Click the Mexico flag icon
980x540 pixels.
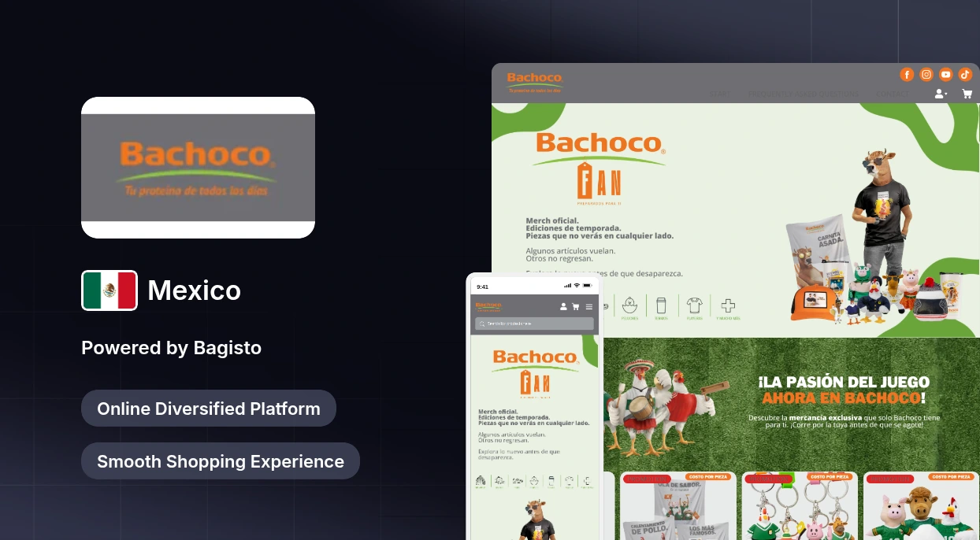(110, 290)
